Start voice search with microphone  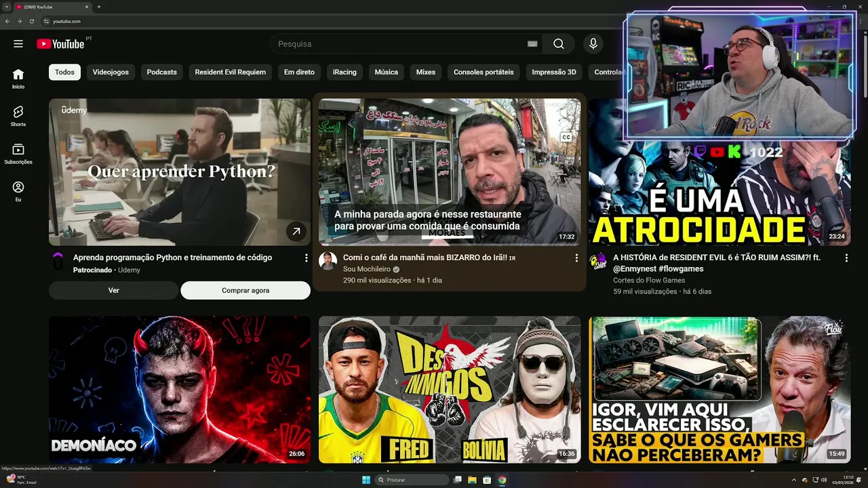pos(593,44)
